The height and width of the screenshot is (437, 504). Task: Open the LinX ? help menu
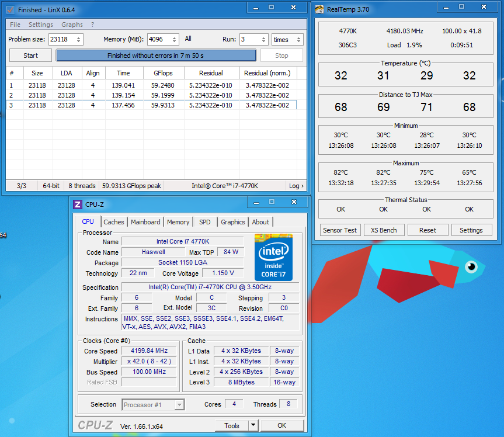point(93,25)
